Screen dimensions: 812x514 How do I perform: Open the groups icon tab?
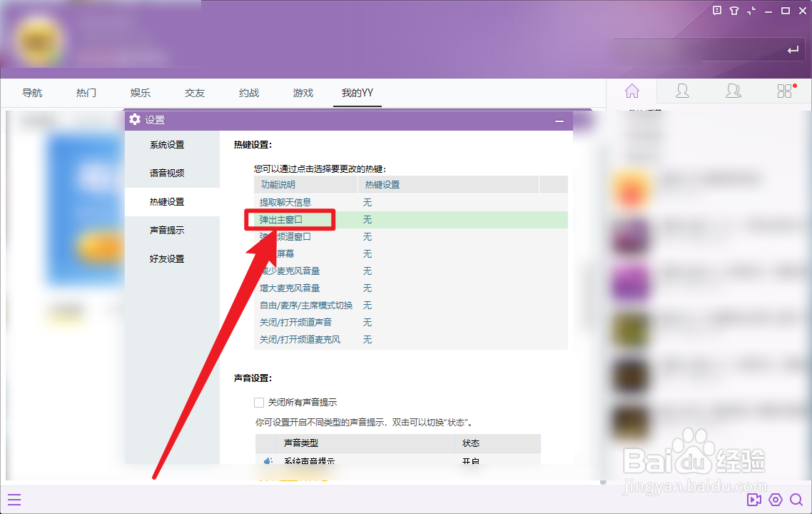(x=734, y=91)
